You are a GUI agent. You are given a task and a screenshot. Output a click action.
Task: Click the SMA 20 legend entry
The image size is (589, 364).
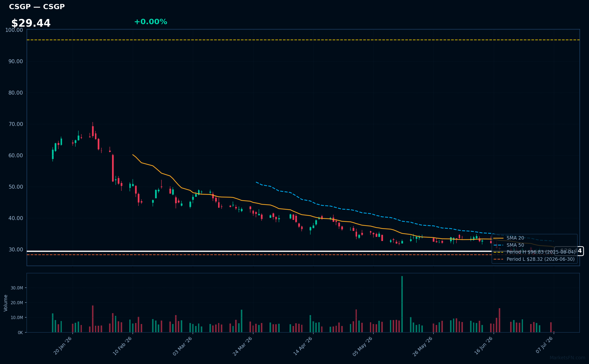click(x=509, y=238)
